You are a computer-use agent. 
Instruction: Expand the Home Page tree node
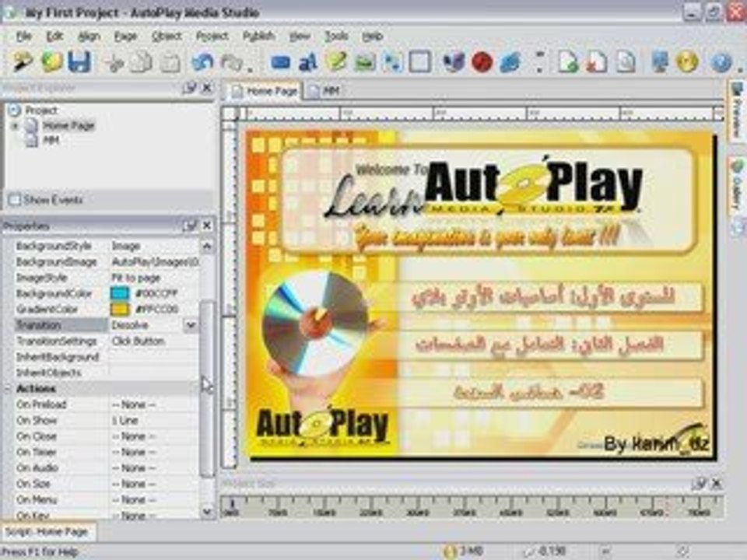tap(15, 126)
